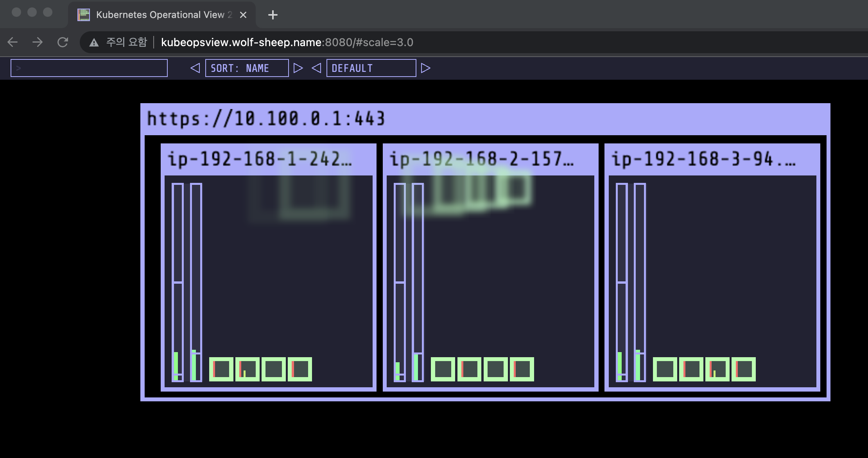Reload the page with refresh icon
This screenshot has height=458, width=868.
point(63,42)
